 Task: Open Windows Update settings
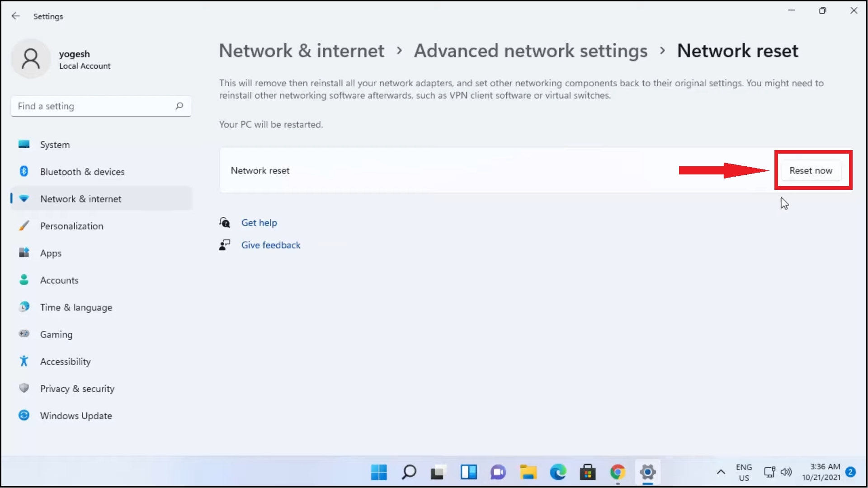click(76, 416)
